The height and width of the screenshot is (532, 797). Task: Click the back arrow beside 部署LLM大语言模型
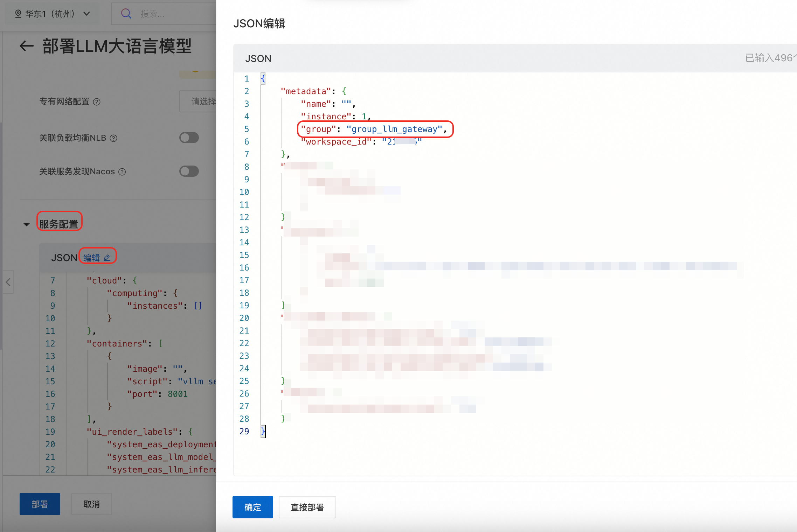click(x=26, y=46)
